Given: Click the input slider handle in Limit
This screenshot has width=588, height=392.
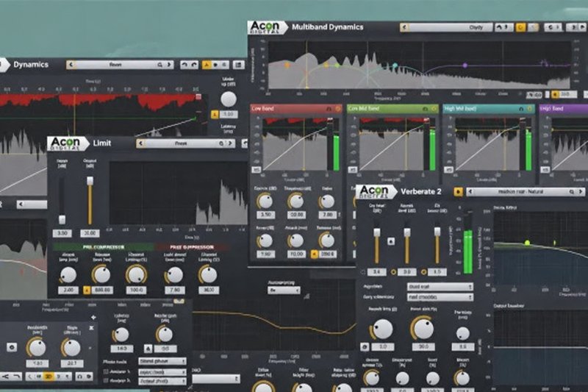Looking at the screenshot, I should click(x=62, y=219).
